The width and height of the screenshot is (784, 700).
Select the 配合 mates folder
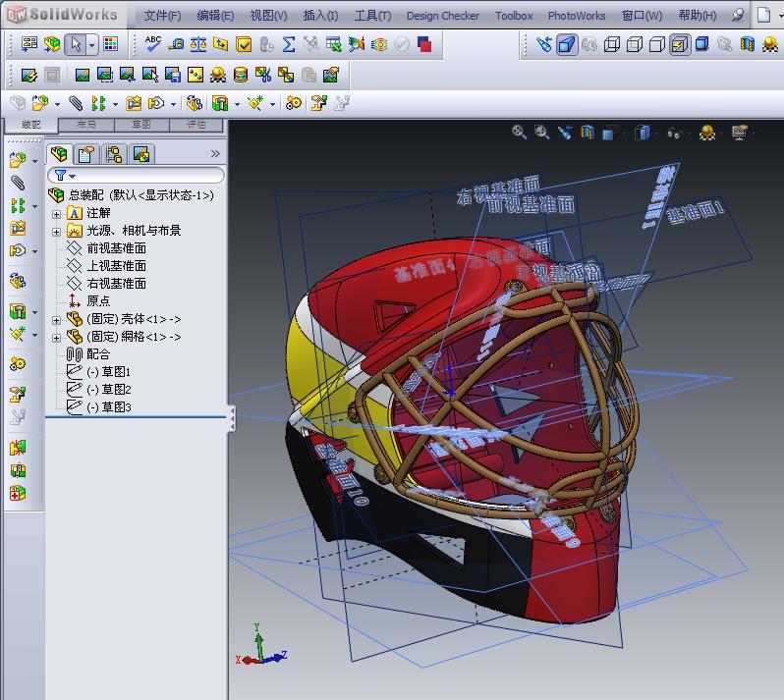point(98,354)
